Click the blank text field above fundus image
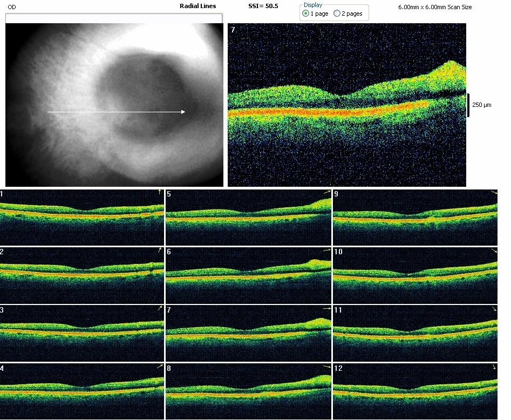The height and width of the screenshot is (420, 511). [113, 18]
